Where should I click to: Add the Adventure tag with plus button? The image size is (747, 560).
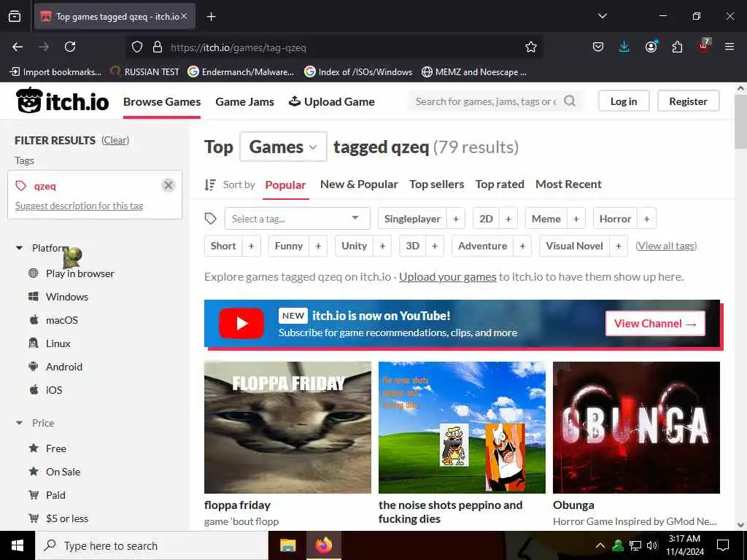coord(522,246)
